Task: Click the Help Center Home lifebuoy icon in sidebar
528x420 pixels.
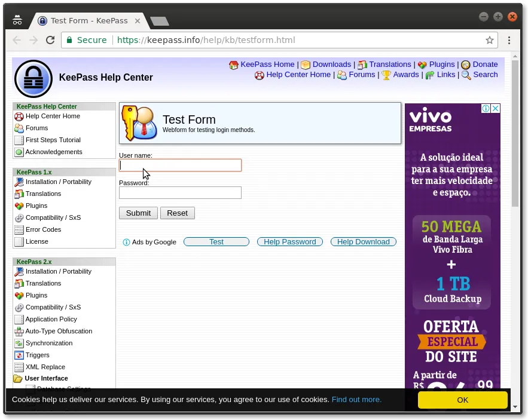Action: (19, 117)
